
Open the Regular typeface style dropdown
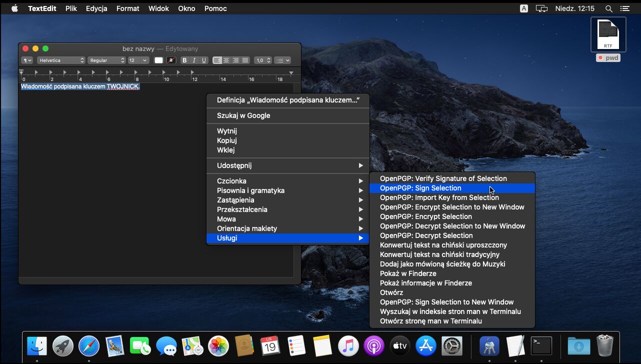(106, 60)
